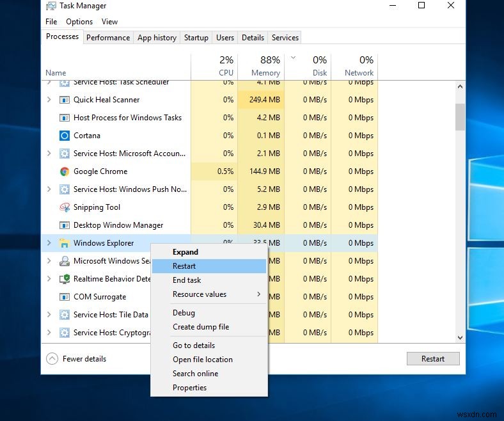The width and height of the screenshot is (504, 421).
Task: Expand the Quick Heal Scanner process group
Action: click(x=49, y=100)
